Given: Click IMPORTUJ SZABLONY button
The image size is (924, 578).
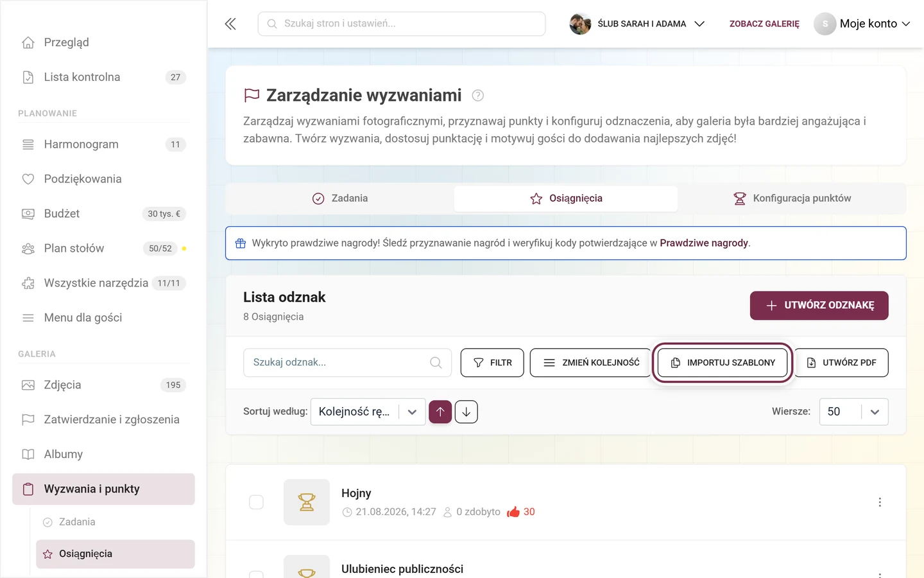Looking at the screenshot, I should point(723,363).
